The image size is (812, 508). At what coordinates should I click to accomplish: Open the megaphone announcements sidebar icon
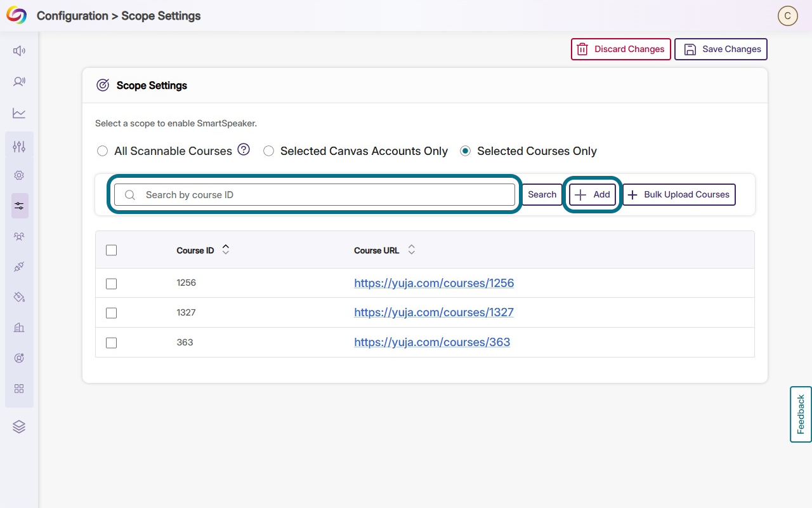pos(19,51)
